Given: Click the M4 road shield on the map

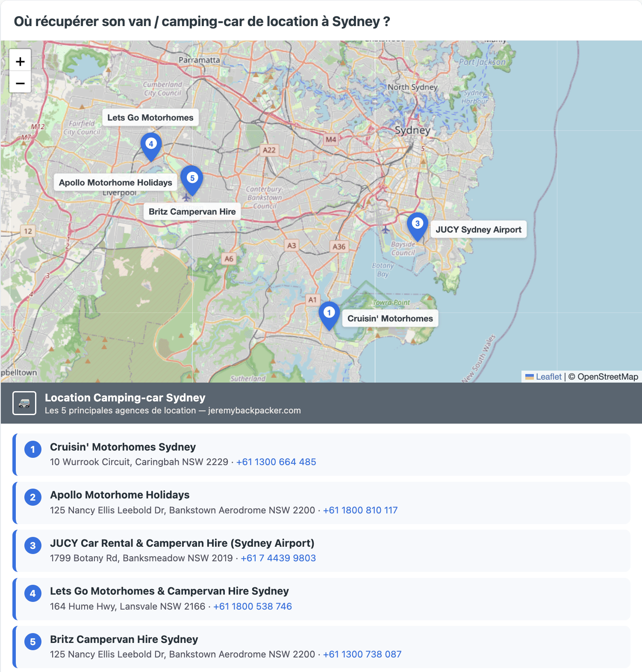Looking at the screenshot, I should click(331, 139).
